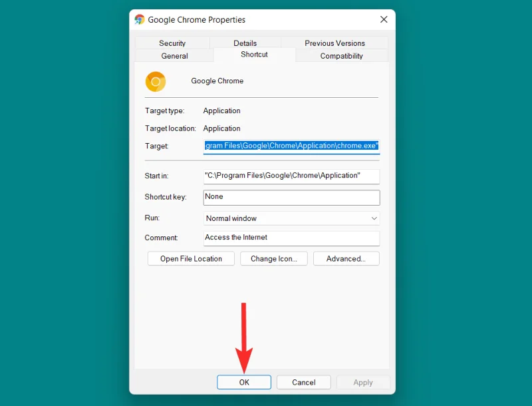The width and height of the screenshot is (532, 406).
Task: Click the Start in field
Action: 291,176
